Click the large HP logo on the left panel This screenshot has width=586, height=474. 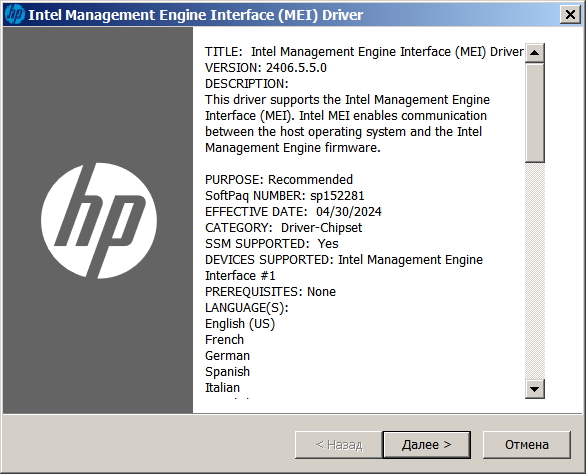[x=99, y=221]
